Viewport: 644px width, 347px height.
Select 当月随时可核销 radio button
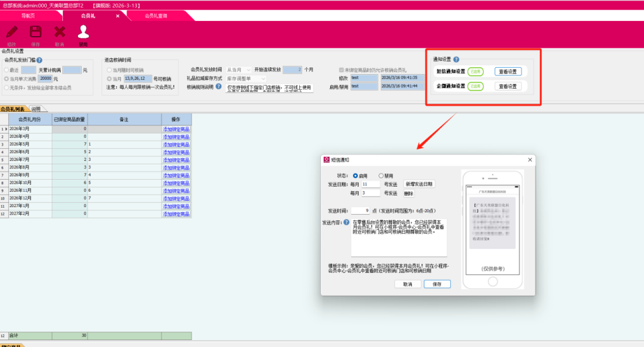coord(110,70)
